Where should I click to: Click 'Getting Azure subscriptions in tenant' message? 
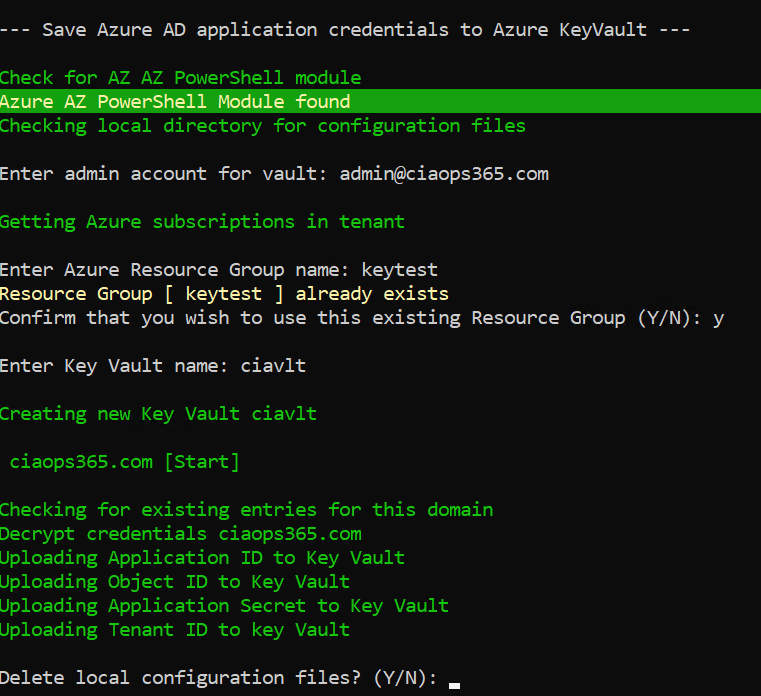(202, 222)
